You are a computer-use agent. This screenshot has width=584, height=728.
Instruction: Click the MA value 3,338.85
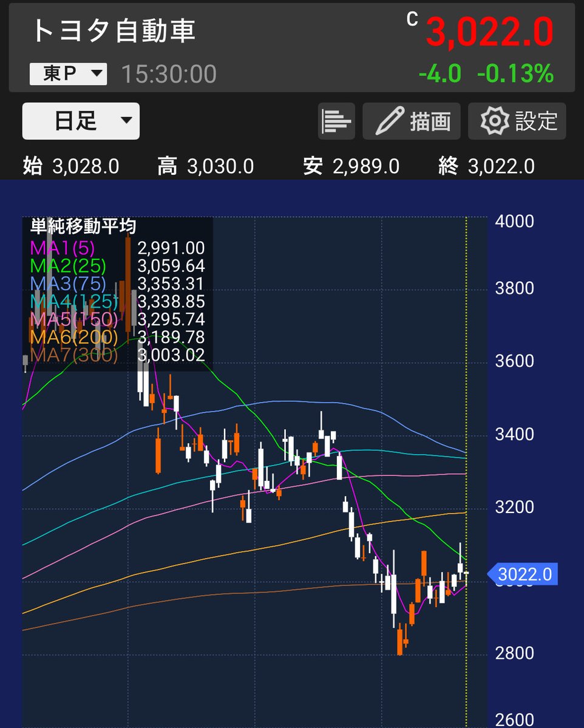[171, 302]
